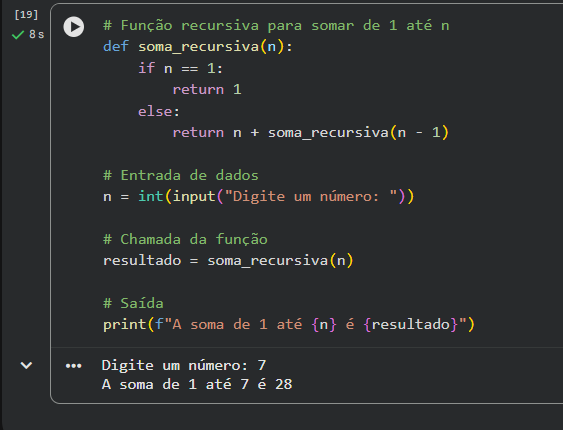
Task: Click the '# Entrada de dados' comment
Action: (181, 175)
